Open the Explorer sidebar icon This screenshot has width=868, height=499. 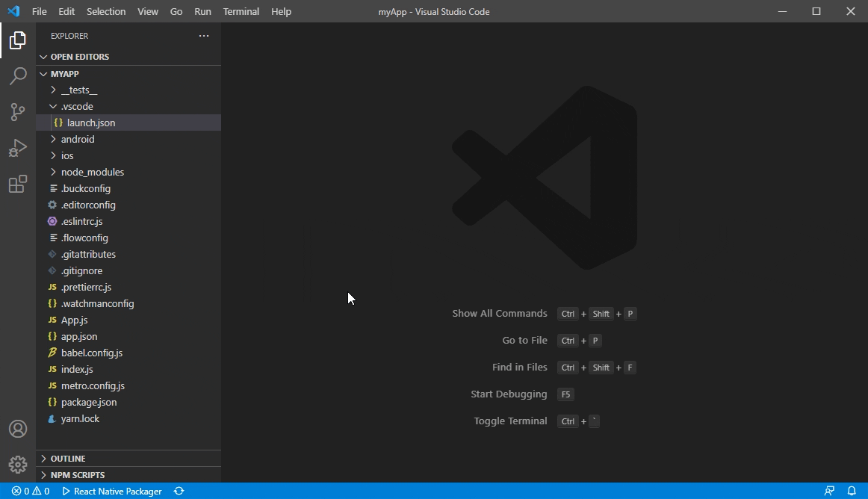click(x=18, y=40)
